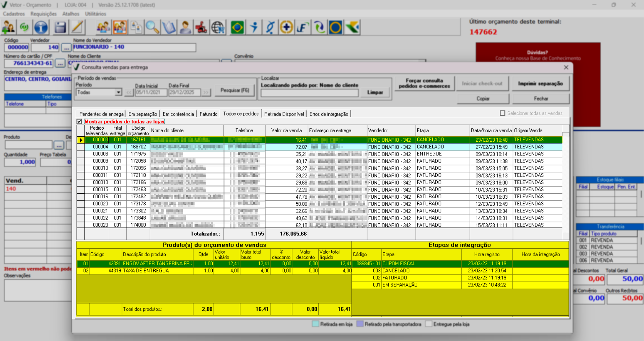This screenshot has height=341, width=644.
Task: Click the globe with shopping cart icon
Action: [218, 27]
